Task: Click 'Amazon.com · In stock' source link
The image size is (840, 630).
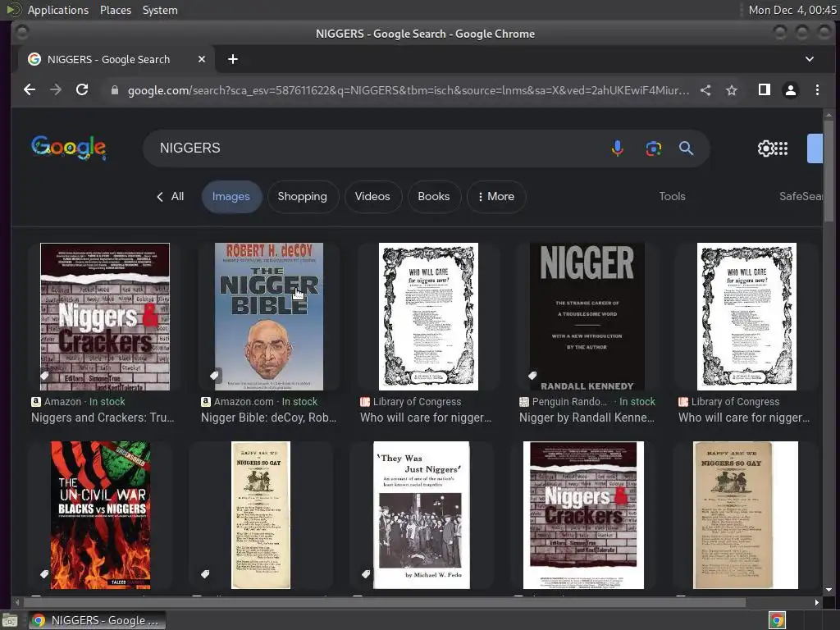Action: pos(260,402)
